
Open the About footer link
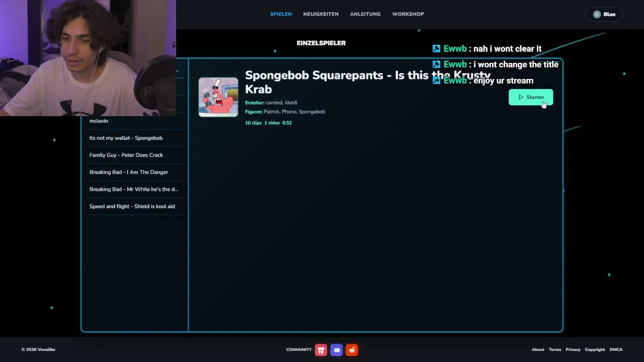(538, 350)
